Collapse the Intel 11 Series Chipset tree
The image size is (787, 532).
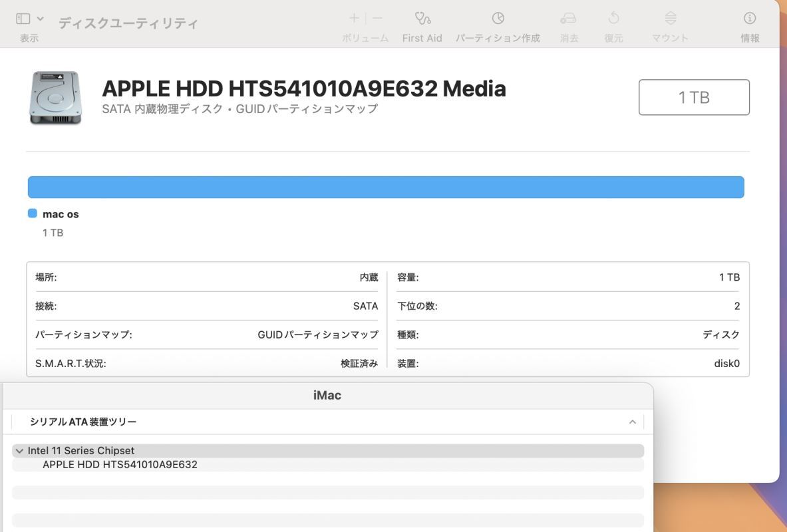[19, 450]
